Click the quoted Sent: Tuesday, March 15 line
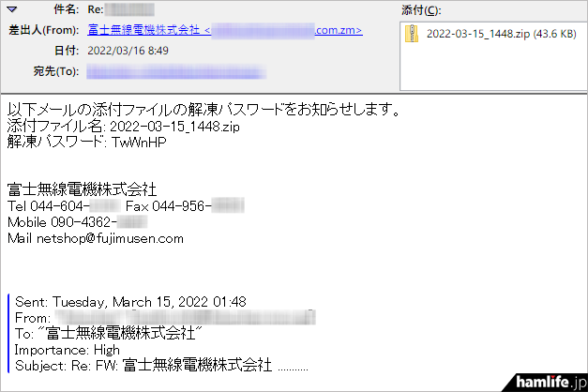The width and height of the screenshot is (588, 392). click(x=130, y=302)
